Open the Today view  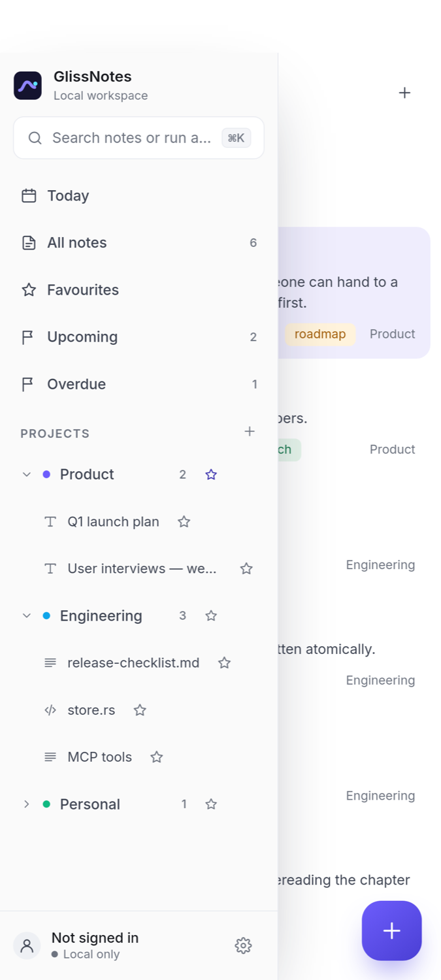tap(139, 196)
